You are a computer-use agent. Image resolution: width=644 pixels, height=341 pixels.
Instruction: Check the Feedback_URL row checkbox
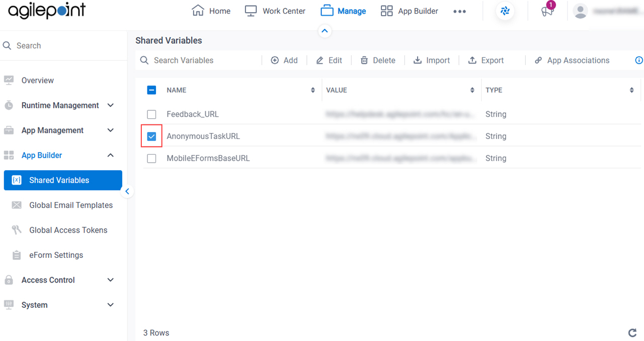click(x=151, y=114)
